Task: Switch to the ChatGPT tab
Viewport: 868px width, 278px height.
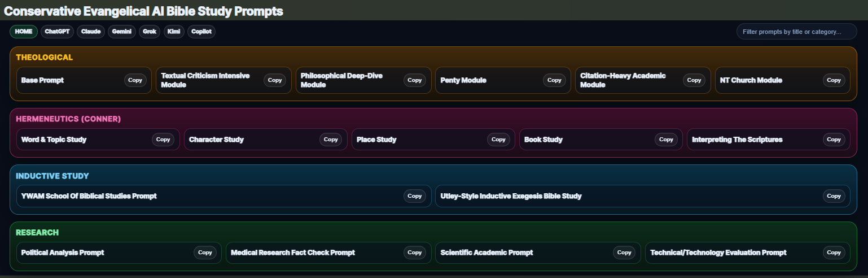Action: 57,32
